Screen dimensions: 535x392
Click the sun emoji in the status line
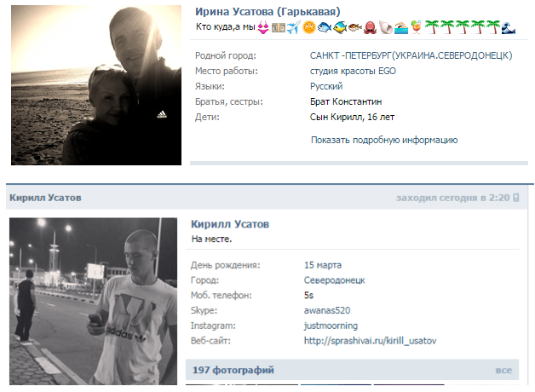309,27
